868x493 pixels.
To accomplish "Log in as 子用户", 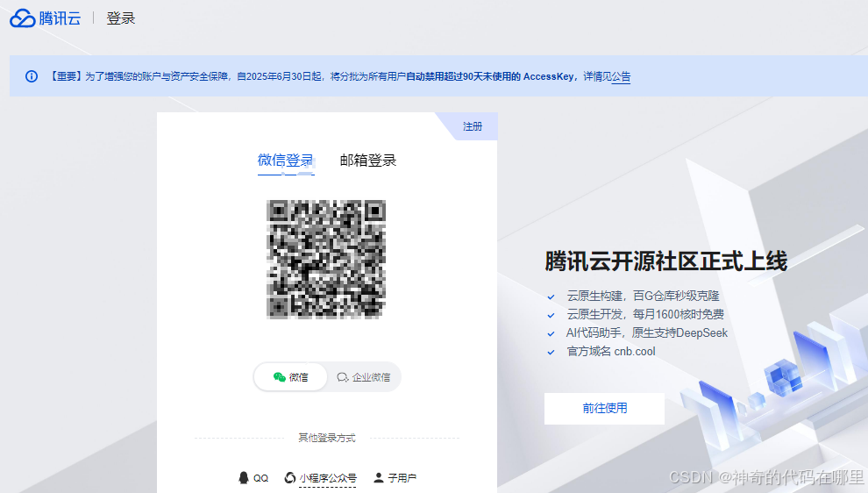I will (395, 477).
